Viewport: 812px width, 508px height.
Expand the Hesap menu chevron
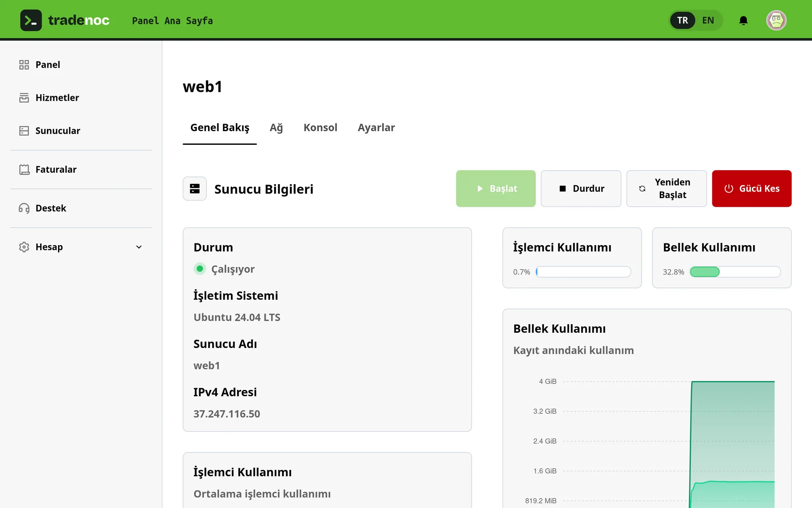click(x=139, y=247)
